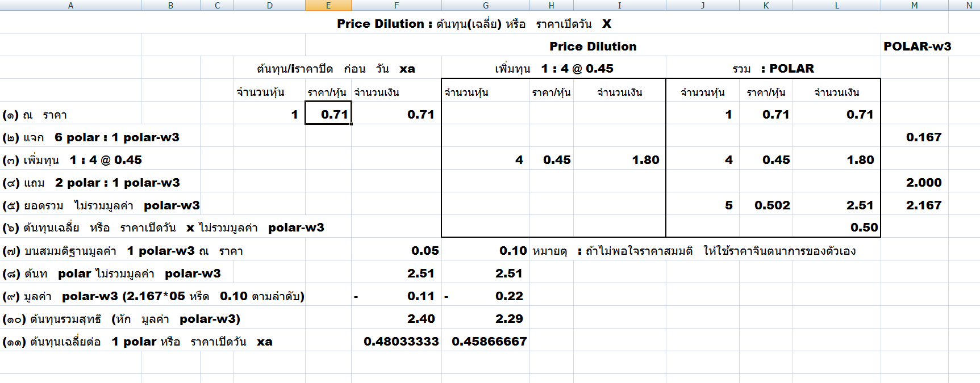Screen dimensions: 980x383
Task: Select column L header
Action: pos(837,5)
